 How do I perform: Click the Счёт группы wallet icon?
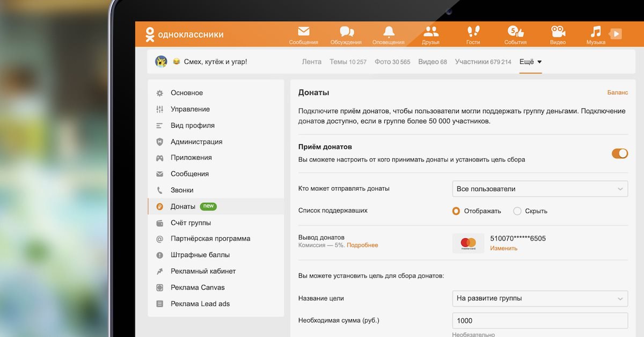159,223
